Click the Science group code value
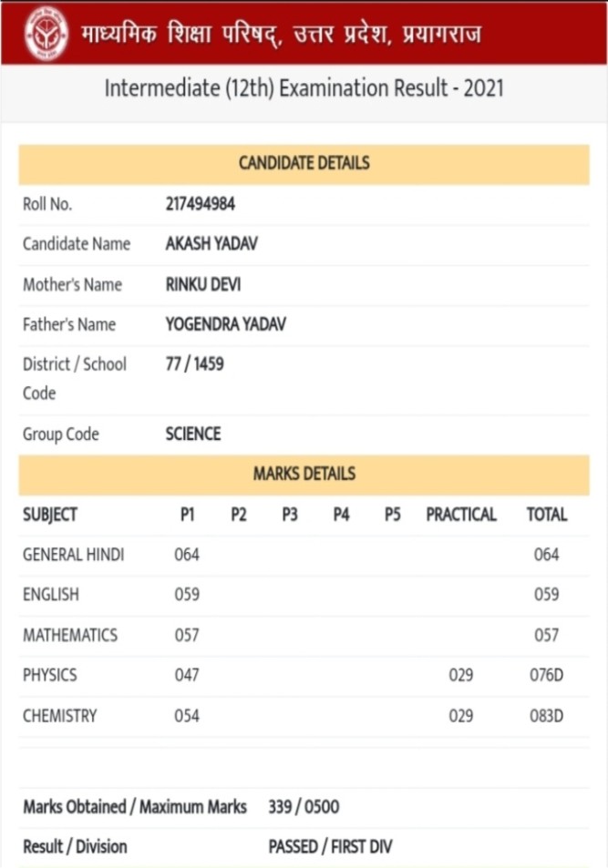 point(192,434)
